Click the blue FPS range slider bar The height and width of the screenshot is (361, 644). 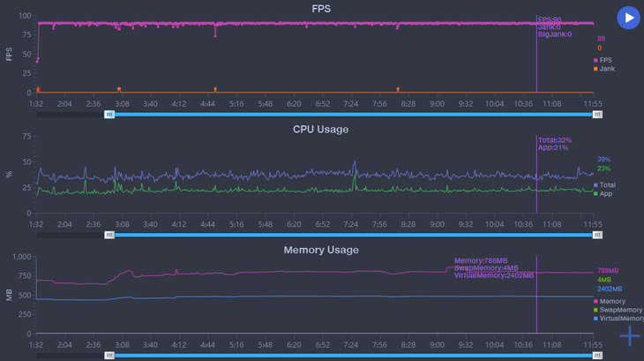[353, 114]
